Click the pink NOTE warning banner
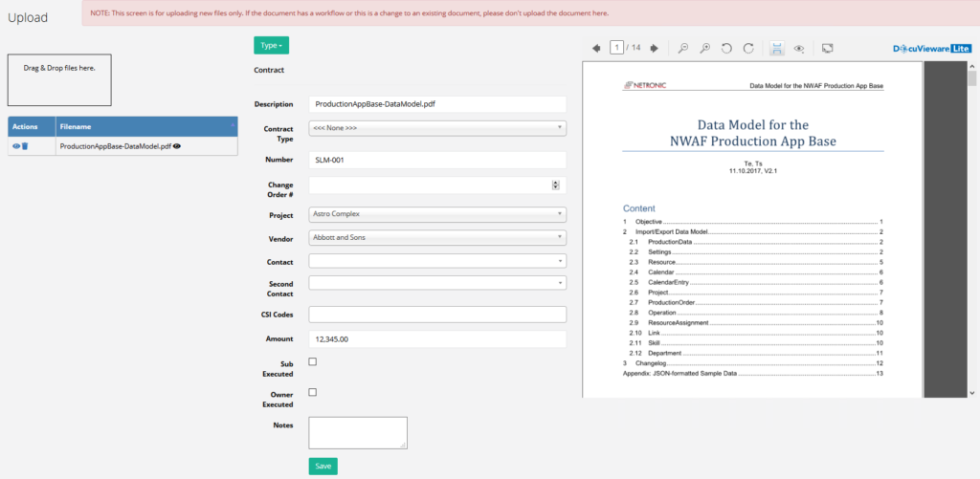Image resolution: width=980 pixels, height=479 pixels. (x=530, y=13)
